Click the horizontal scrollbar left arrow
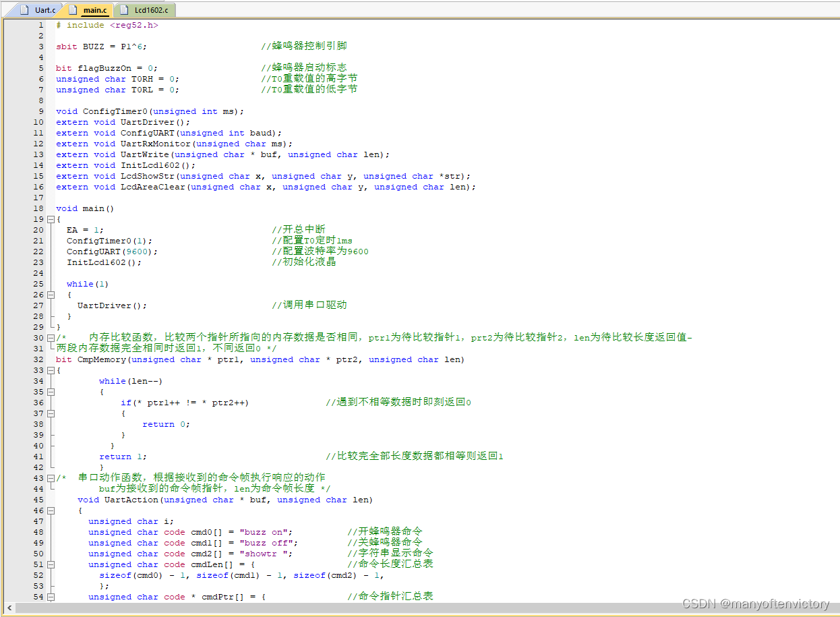Image resolution: width=840 pixels, height=617 pixels. point(9,608)
